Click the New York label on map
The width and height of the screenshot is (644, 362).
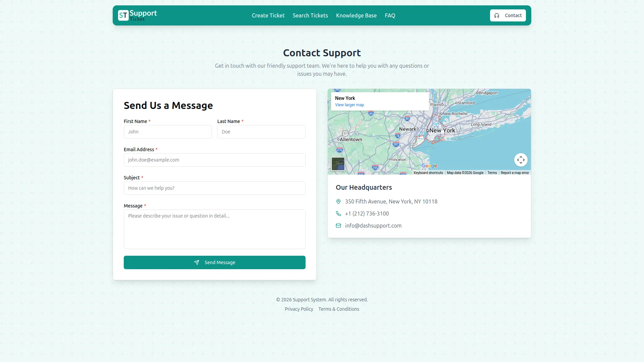(x=442, y=130)
